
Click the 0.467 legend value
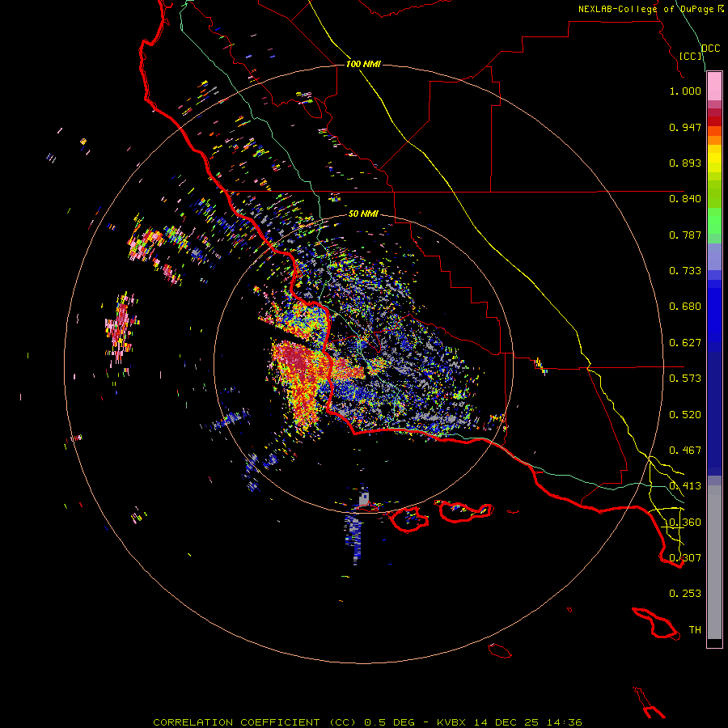(685, 451)
